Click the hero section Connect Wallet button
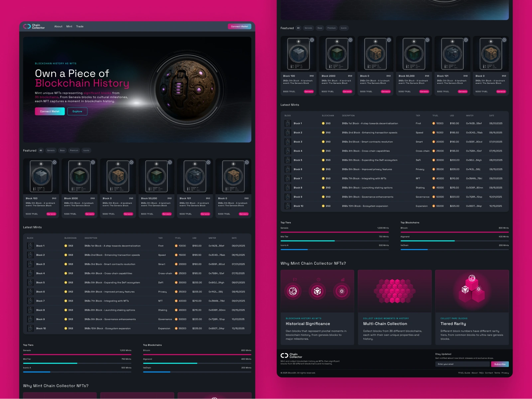The image size is (532, 399). point(50,111)
